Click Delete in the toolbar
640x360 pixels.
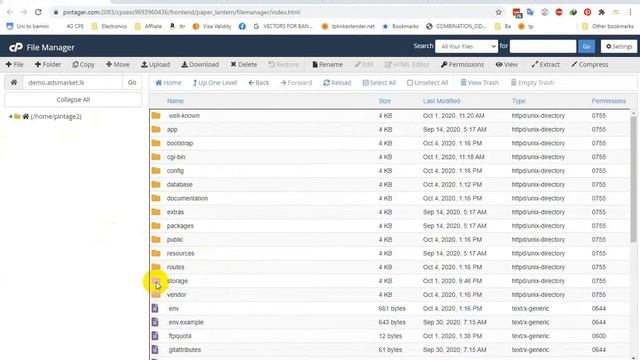click(x=244, y=64)
